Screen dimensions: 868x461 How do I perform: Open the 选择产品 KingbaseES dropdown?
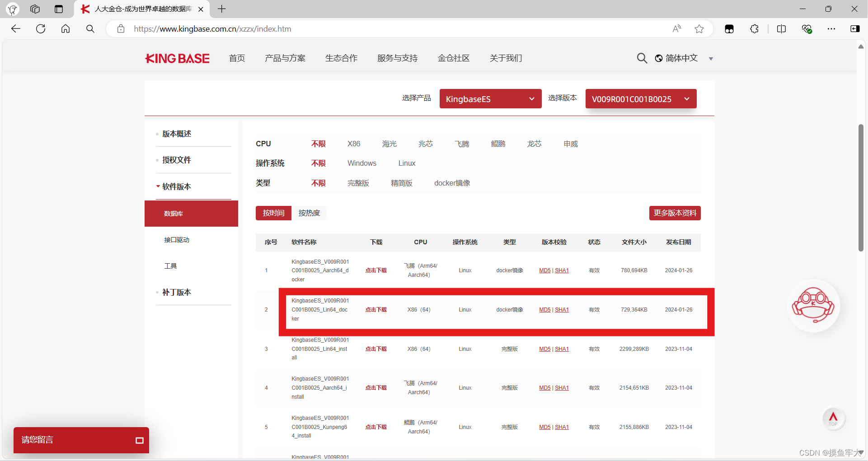490,99
